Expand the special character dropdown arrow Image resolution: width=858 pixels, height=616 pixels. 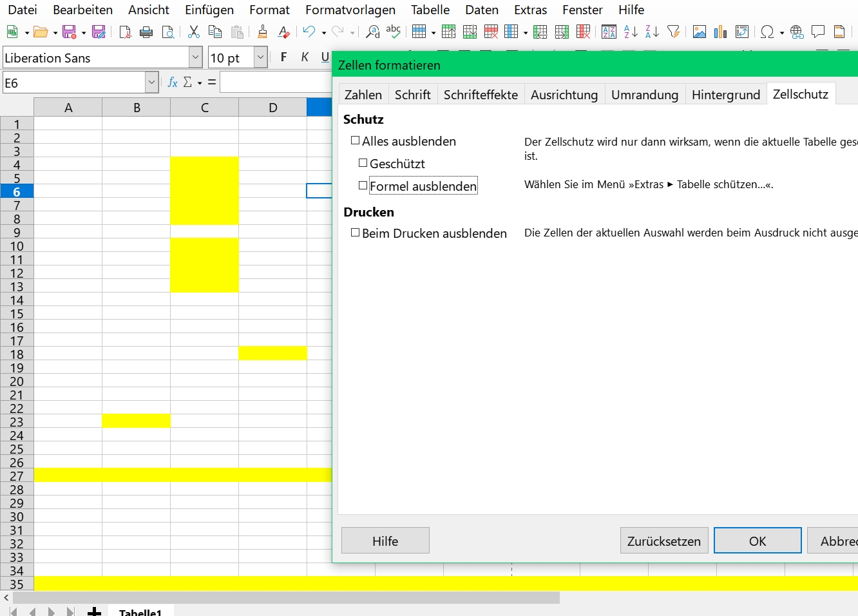(x=782, y=32)
